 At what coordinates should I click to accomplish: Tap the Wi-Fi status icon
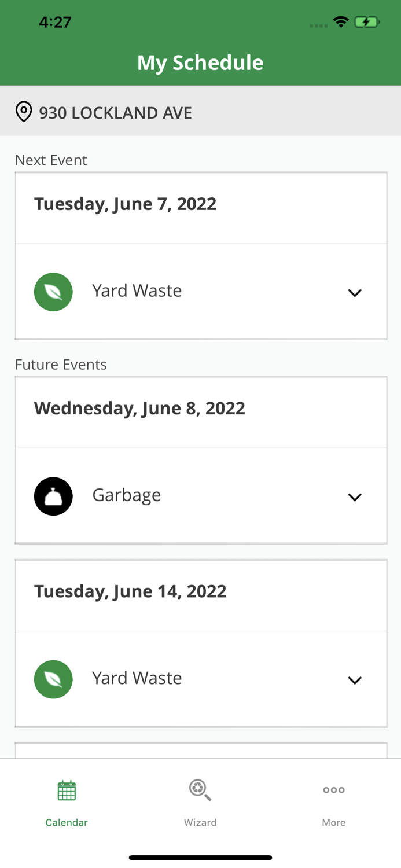click(341, 22)
